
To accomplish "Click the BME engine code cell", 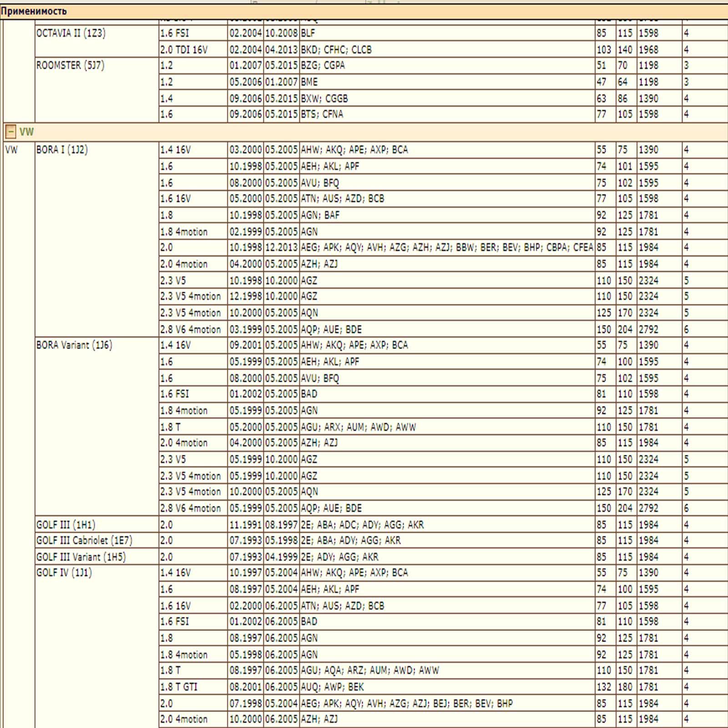I will [x=309, y=82].
